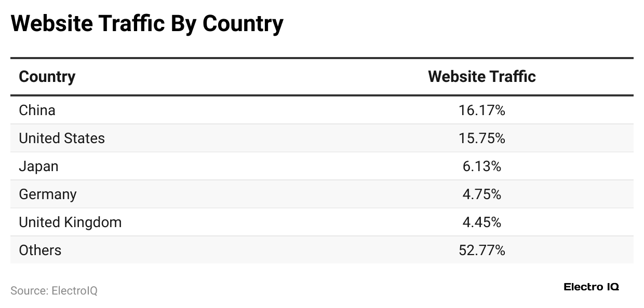Screen dimensions: 644x308
Task: Click the 4.75% traffic value
Action: click(481, 194)
